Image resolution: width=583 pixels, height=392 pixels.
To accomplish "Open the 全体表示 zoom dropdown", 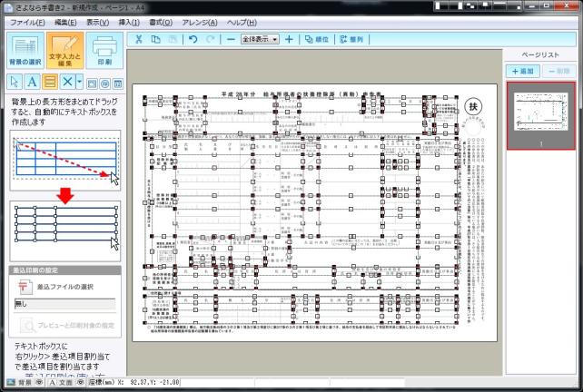I will (x=260, y=39).
